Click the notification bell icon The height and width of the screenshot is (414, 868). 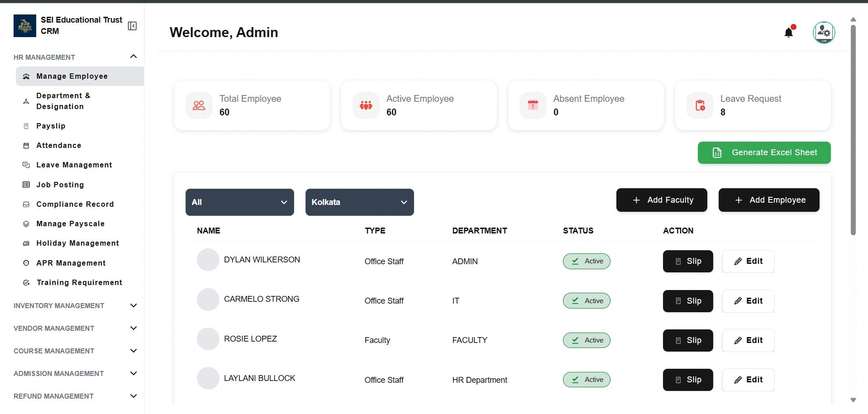tap(789, 33)
